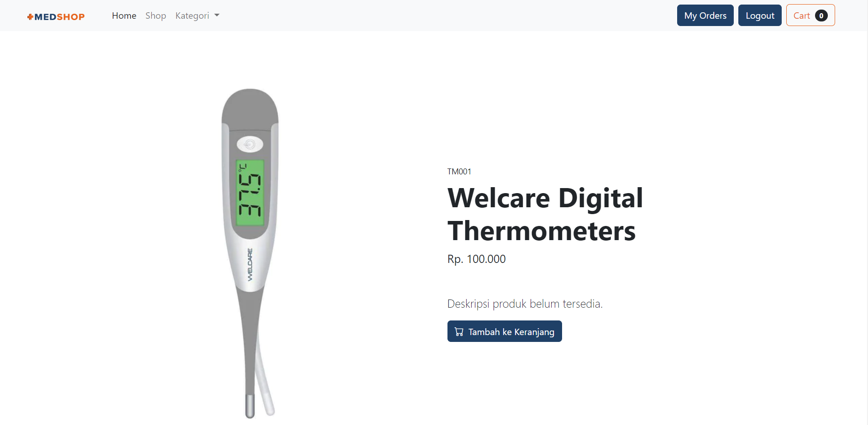Click the MEDSHOP logo text
The image size is (868, 425).
(x=59, y=17)
